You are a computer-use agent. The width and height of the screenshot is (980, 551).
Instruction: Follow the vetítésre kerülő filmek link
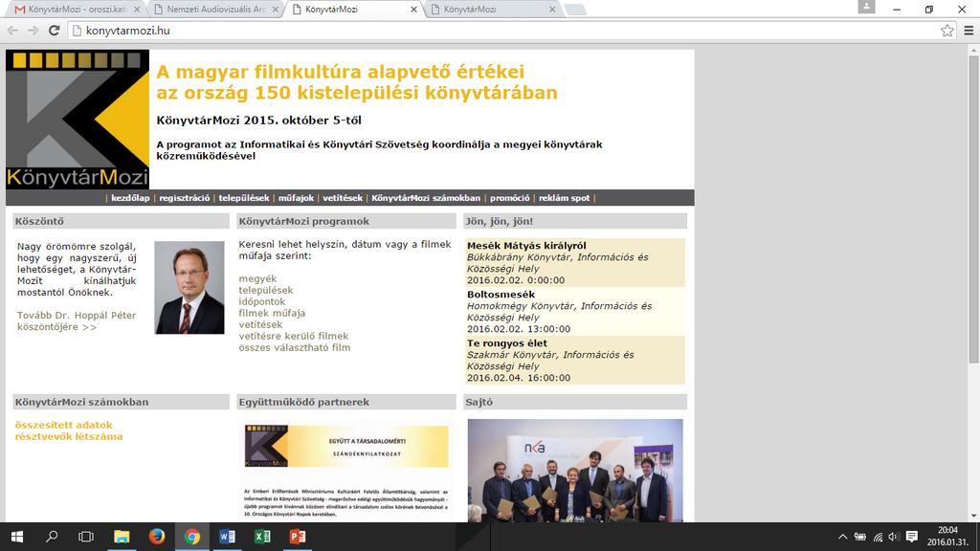click(294, 336)
